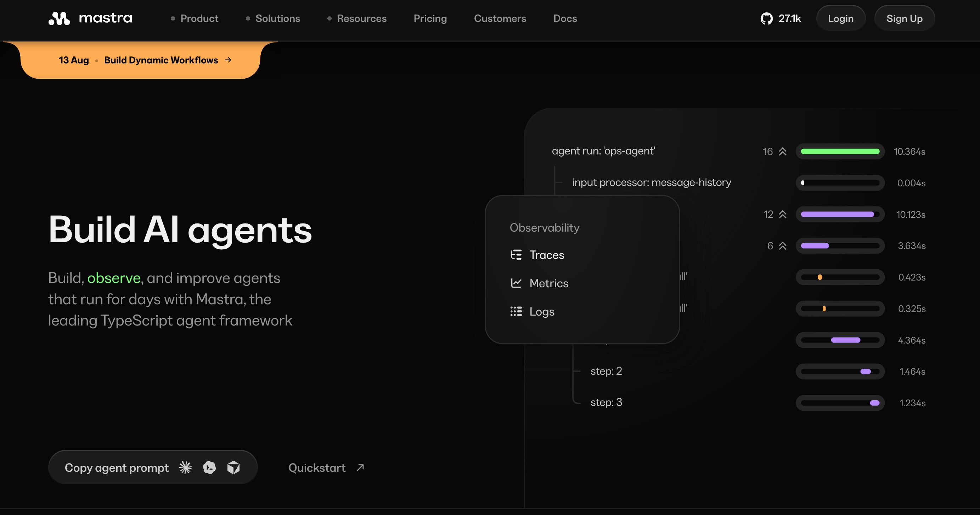Screen dimensions: 980x515
Task: Click the Metrics chart icon
Action: pos(516,283)
